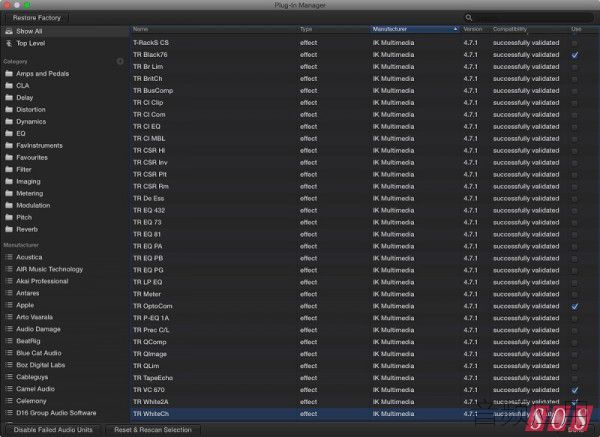Click the Filter folder icon

point(9,169)
